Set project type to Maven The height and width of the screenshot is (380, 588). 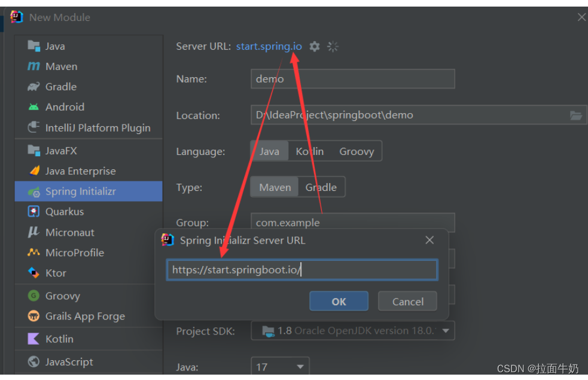pyautogui.click(x=275, y=187)
